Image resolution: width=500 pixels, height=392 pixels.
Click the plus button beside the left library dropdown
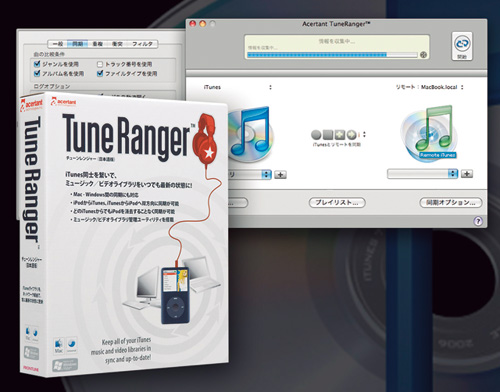280,174
